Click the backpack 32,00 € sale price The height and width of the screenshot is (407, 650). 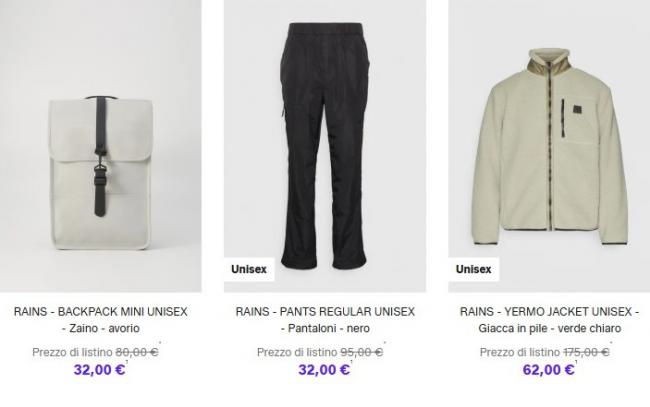[x=99, y=369]
